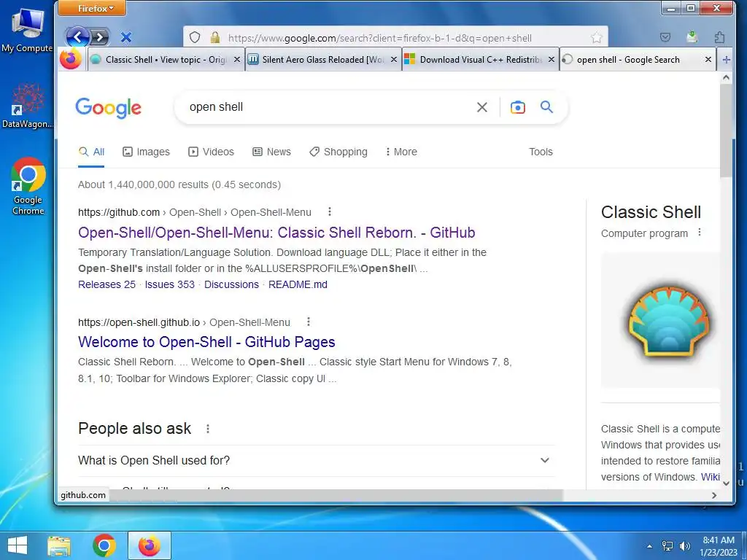
Task: Open the Pocket save icon in toolbar
Action: (x=665, y=37)
